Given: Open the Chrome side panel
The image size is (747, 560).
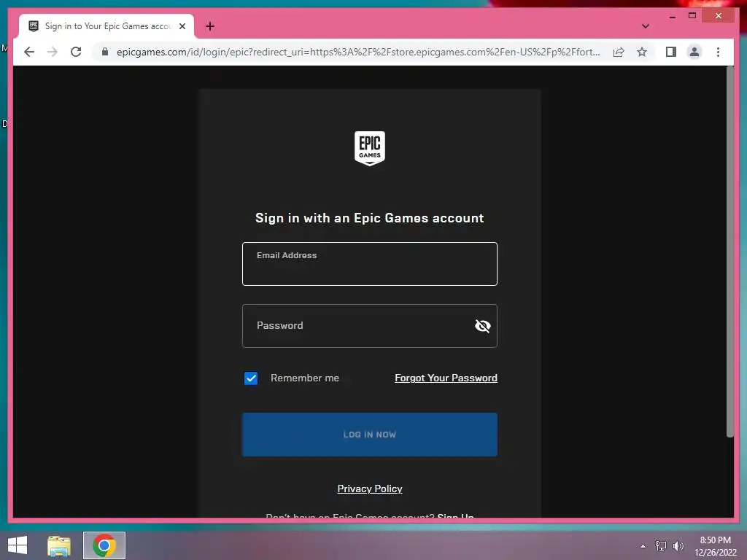Looking at the screenshot, I should click(671, 52).
